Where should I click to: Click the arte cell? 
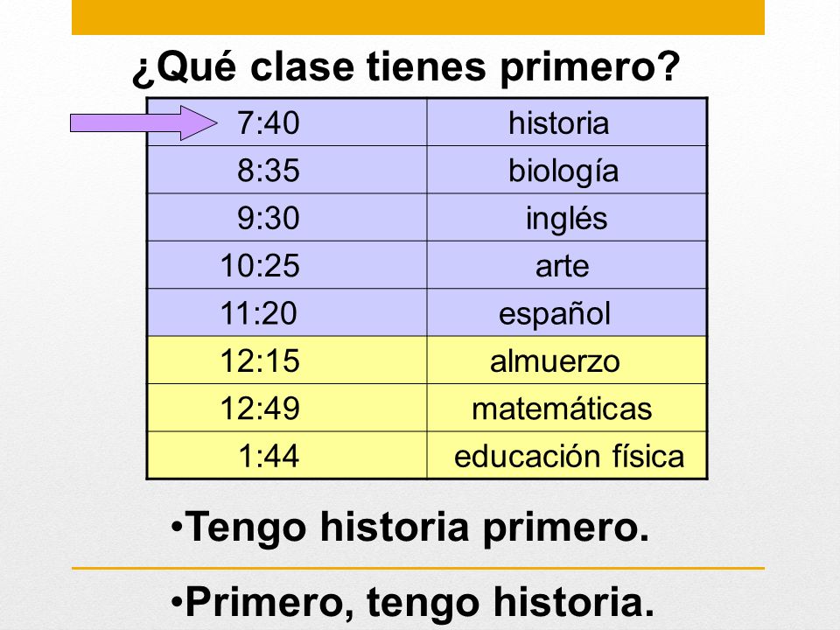pyautogui.click(x=567, y=265)
